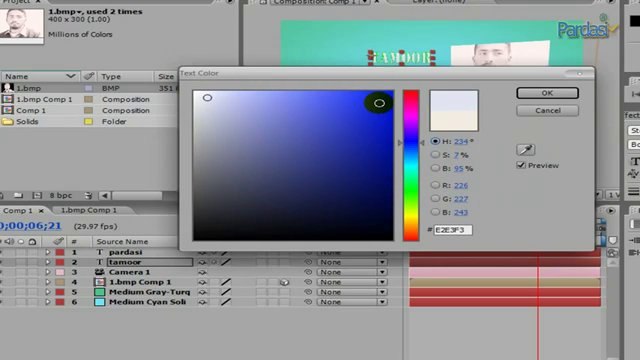Expand the Medium Gray-Turq layer twirl-down
The image size is (640, 360).
pos(47,292)
